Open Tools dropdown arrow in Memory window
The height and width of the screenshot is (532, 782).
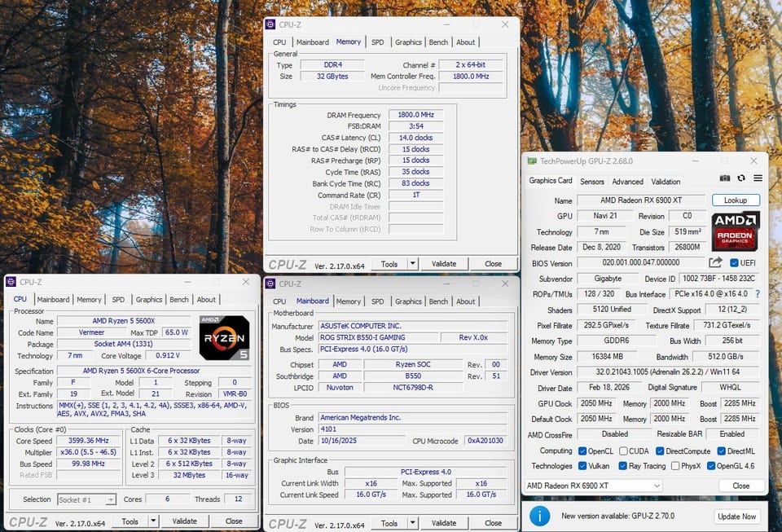[x=413, y=264]
